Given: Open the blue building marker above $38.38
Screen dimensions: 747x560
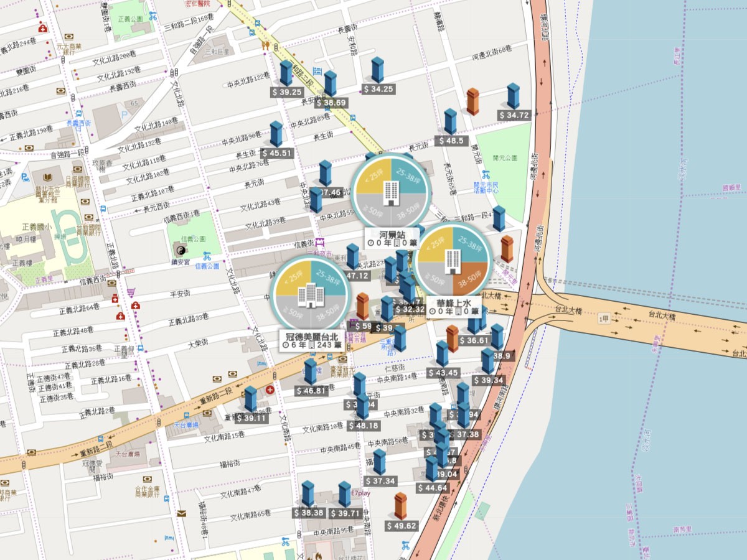Looking at the screenshot, I should pos(308,493).
